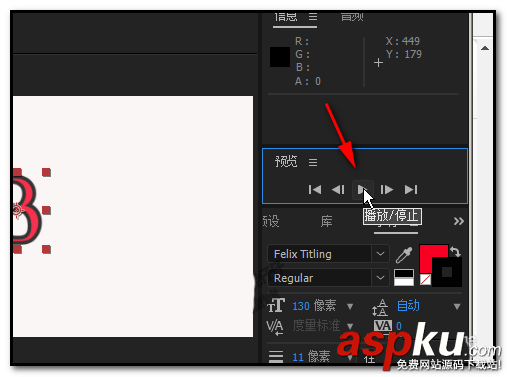This screenshot has width=507, height=377.
Task: Set color to black and white swatch
Action: (x=404, y=278)
